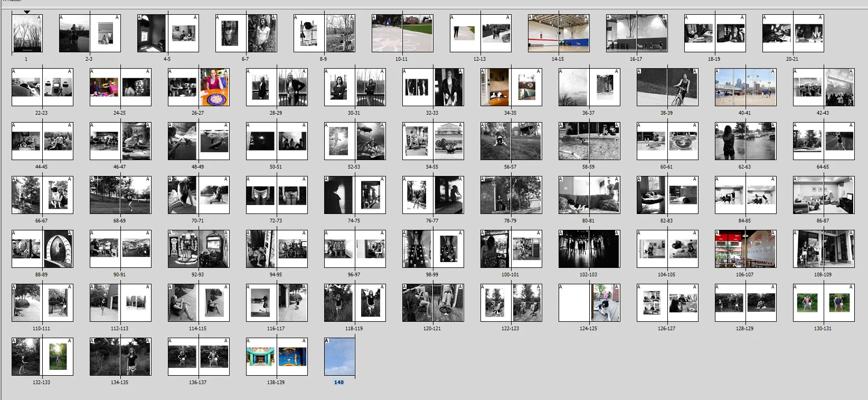
Task: Select the 2-3 page spread
Action: [x=89, y=33]
